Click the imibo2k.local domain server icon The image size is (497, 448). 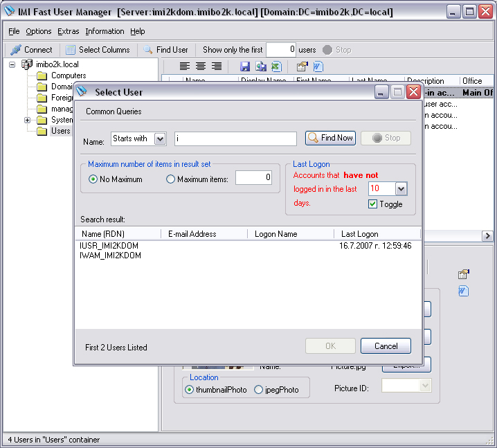[27, 64]
